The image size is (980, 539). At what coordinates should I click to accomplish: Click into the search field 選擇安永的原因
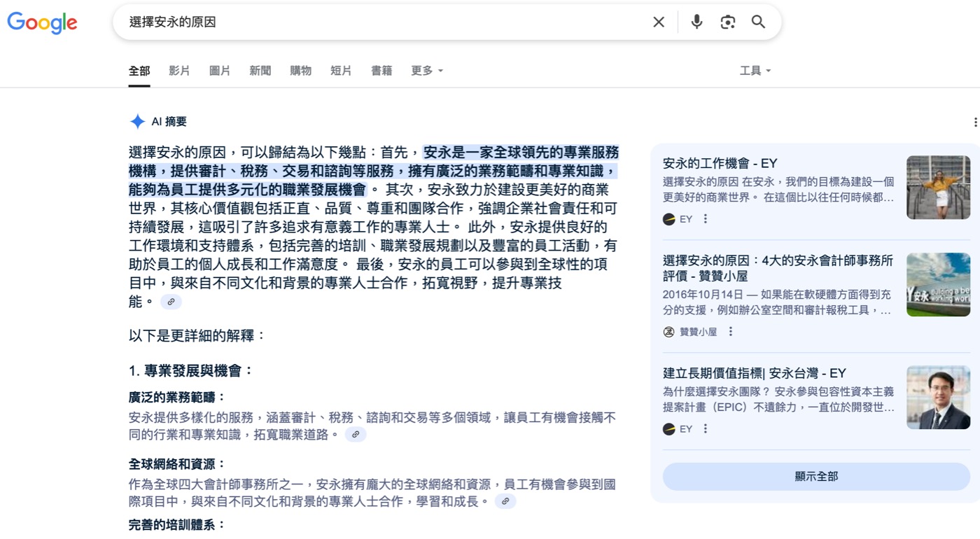385,22
